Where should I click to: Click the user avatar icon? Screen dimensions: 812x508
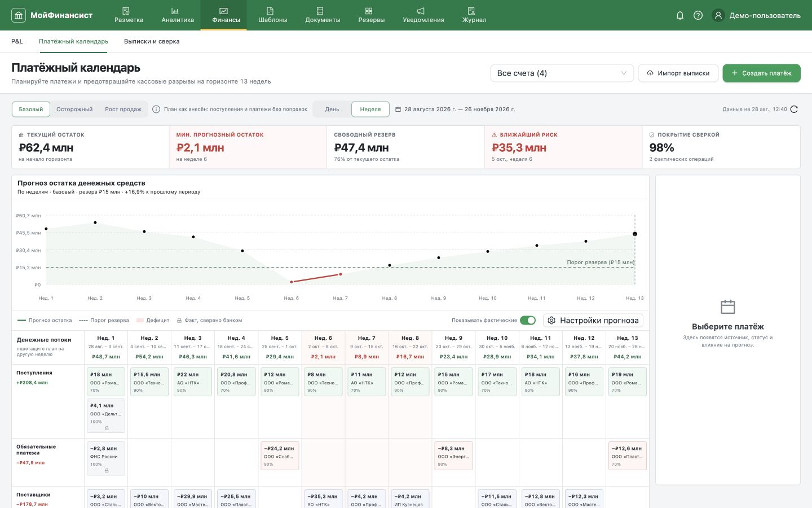[x=718, y=15]
